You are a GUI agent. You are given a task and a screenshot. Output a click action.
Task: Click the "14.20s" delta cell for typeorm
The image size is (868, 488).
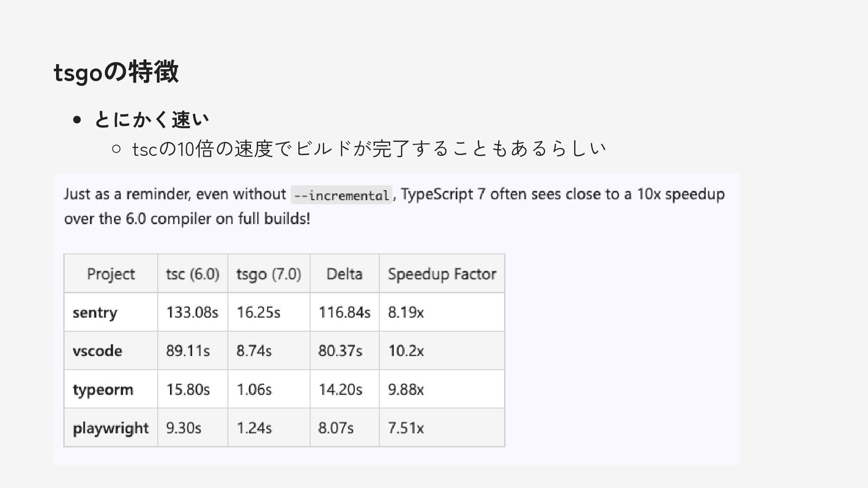pyautogui.click(x=340, y=389)
